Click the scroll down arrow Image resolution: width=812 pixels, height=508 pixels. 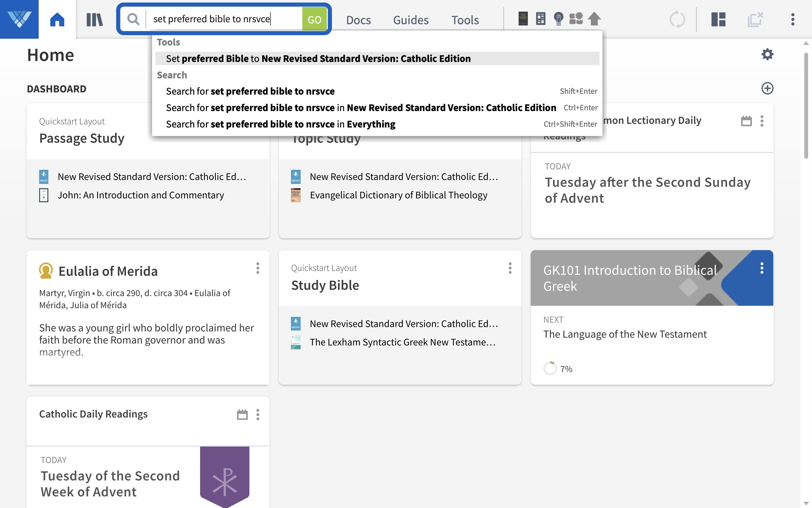[806, 503]
